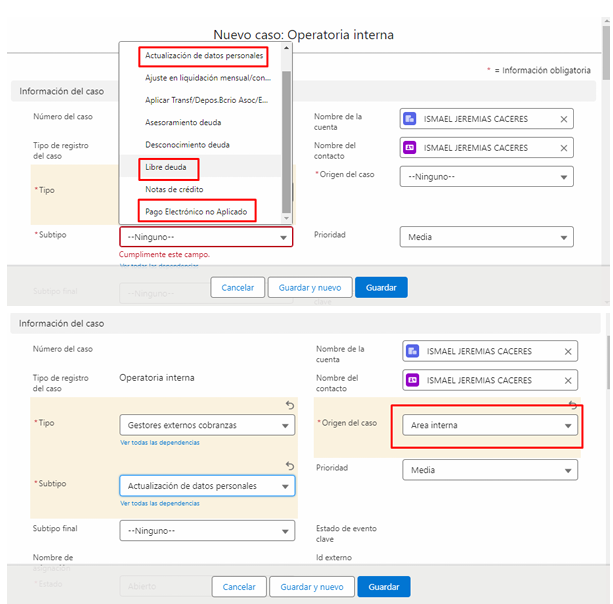Open the Origen del caso dropdown showing --Ninguno--
Screen dimensions: 613x604
[x=486, y=177]
